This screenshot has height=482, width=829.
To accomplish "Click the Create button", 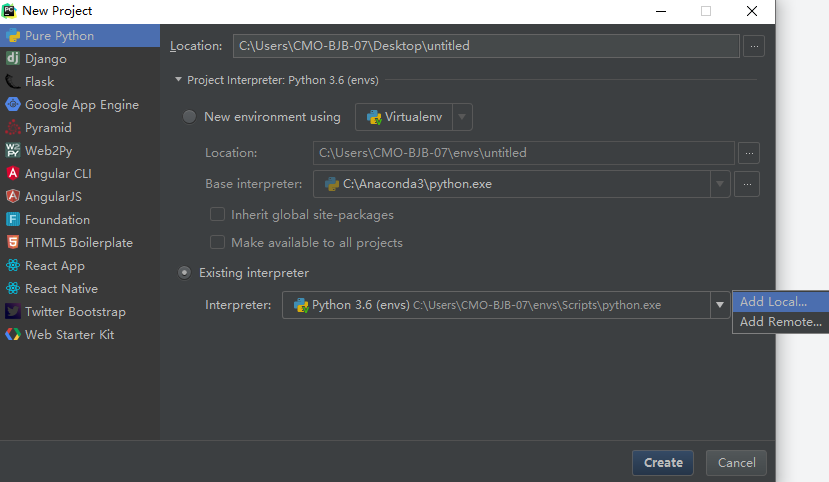I will [x=663, y=463].
